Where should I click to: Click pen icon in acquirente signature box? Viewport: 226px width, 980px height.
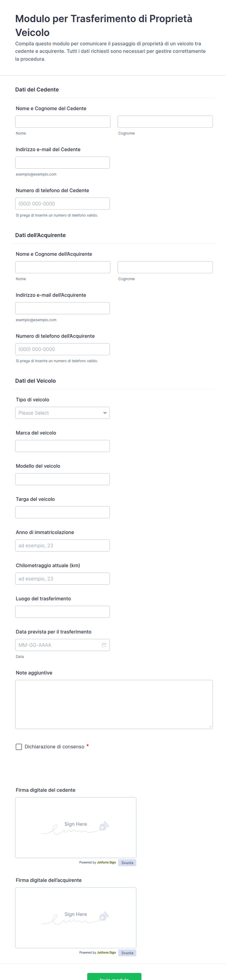click(x=104, y=916)
